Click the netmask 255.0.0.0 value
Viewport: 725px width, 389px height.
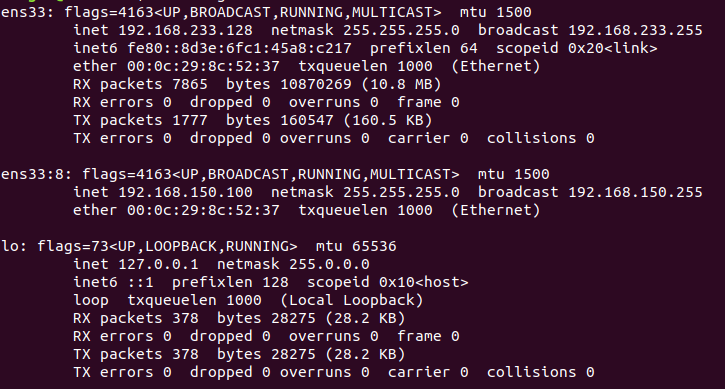coord(329,265)
